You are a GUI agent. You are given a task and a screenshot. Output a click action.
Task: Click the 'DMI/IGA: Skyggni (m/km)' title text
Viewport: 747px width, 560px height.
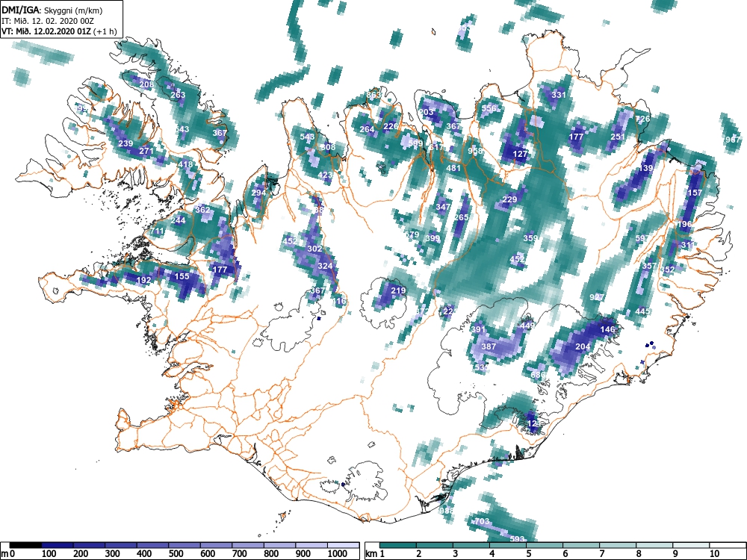pos(52,10)
